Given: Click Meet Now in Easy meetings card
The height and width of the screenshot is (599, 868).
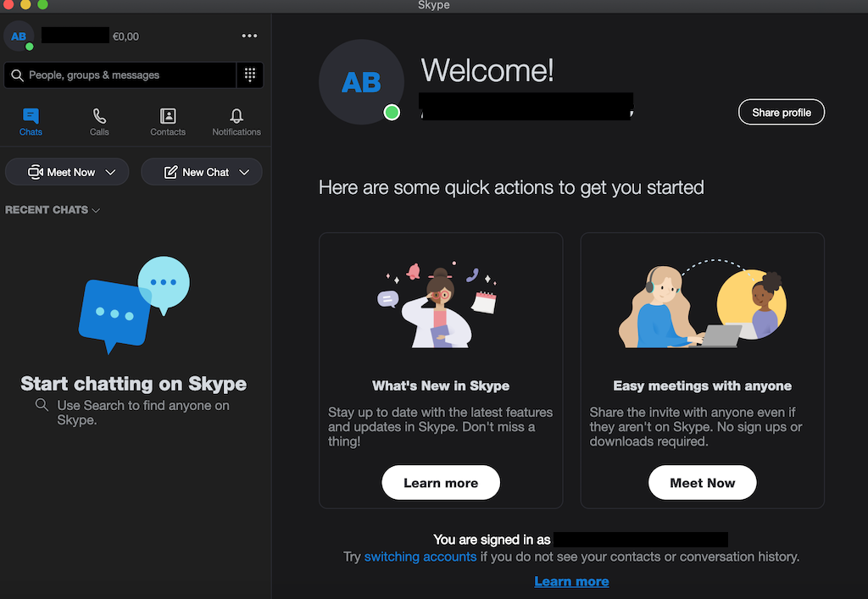Looking at the screenshot, I should (702, 483).
